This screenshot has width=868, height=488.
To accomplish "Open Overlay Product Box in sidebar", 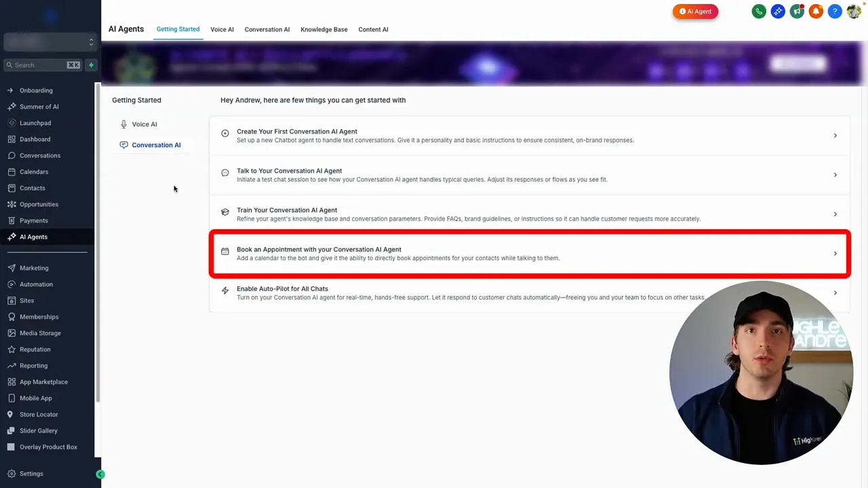I will [48, 447].
